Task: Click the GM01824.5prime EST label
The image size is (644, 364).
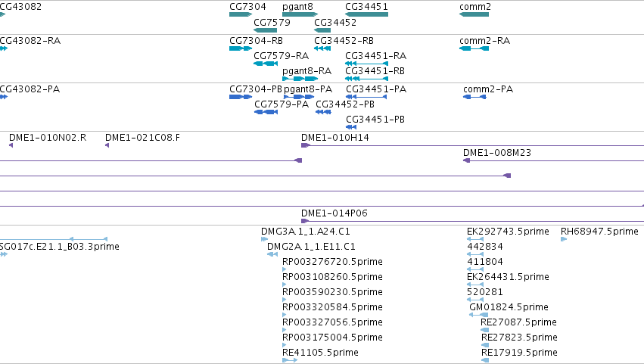Action: coord(509,307)
